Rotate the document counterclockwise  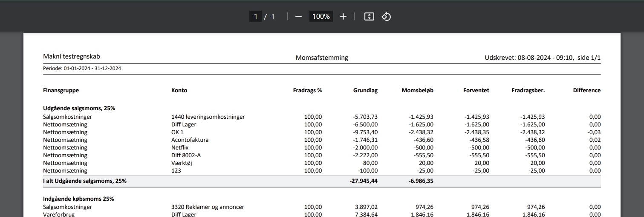pyautogui.click(x=386, y=17)
